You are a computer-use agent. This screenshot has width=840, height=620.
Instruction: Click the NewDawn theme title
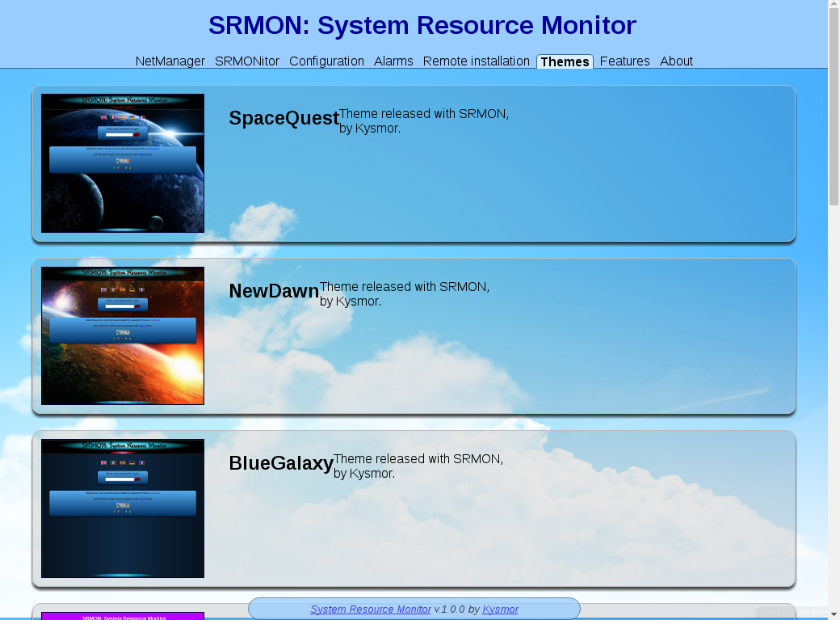coord(274,291)
